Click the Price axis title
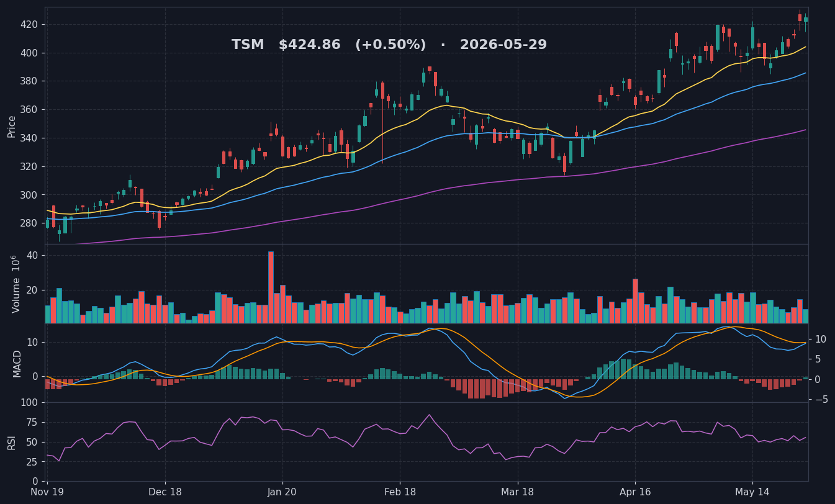Image resolution: width=835 pixels, height=504 pixels. tap(12, 126)
